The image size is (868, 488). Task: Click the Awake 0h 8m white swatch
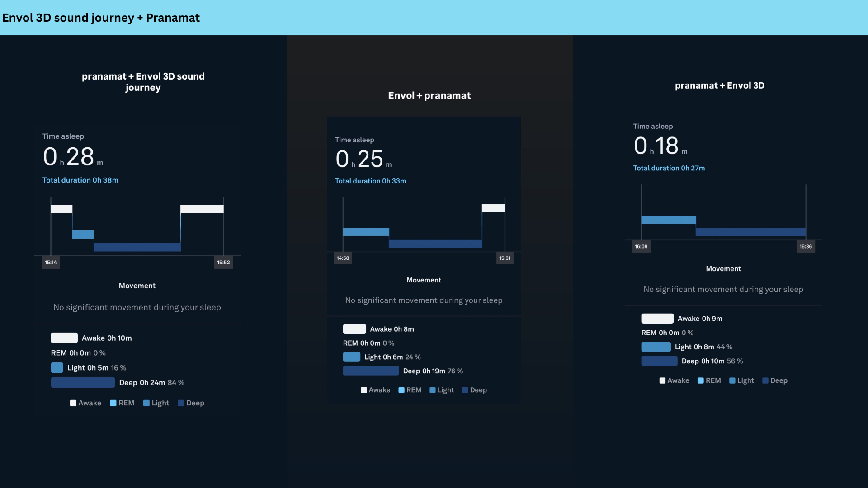pos(354,329)
